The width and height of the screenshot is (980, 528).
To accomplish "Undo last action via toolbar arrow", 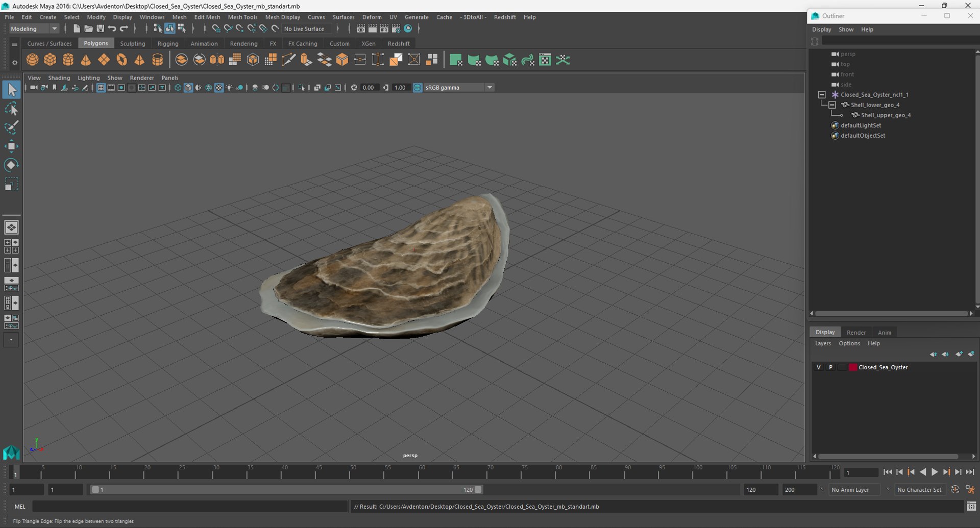I will pyautogui.click(x=112, y=29).
